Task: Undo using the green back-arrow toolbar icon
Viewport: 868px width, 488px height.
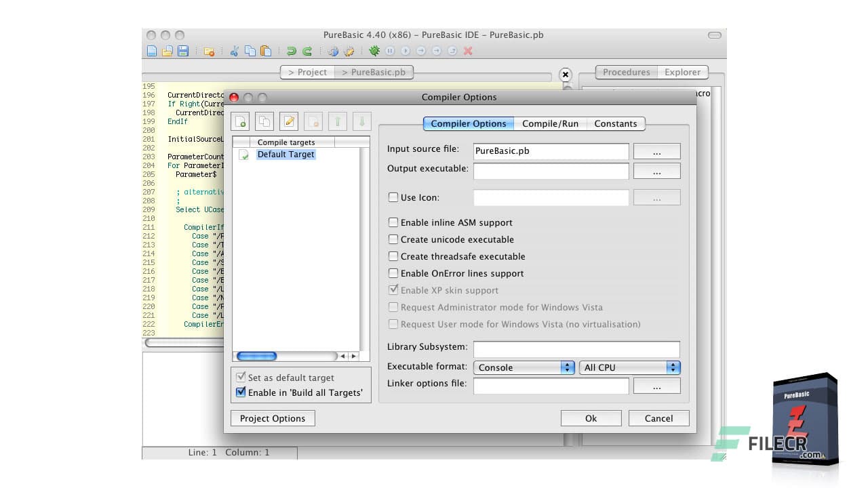Action: [292, 51]
